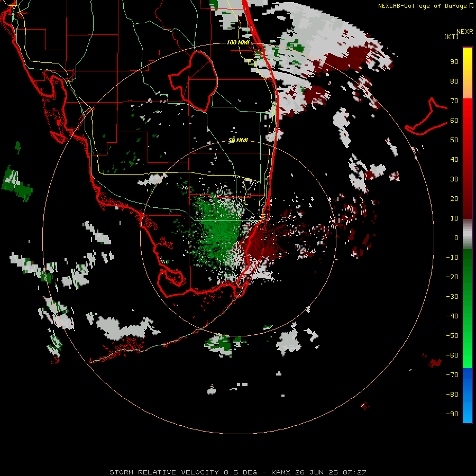Viewport: 476px width, 476px height.
Task: Click the 80 value on velocity scale
Action: [454, 81]
